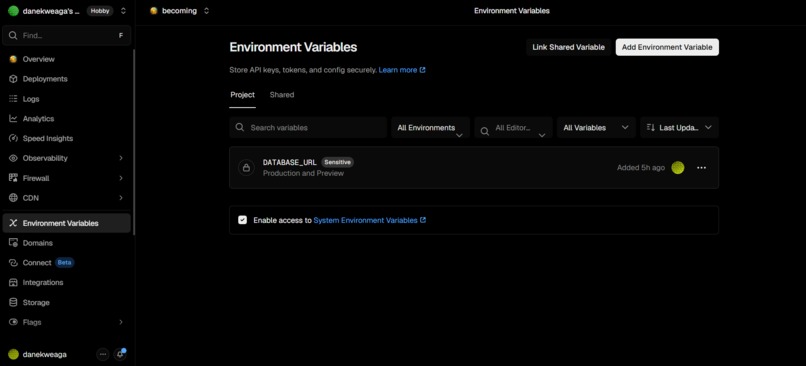The height and width of the screenshot is (366, 806).
Task: Click the sidebar vertical scrollbar
Action: [x=134, y=142]
